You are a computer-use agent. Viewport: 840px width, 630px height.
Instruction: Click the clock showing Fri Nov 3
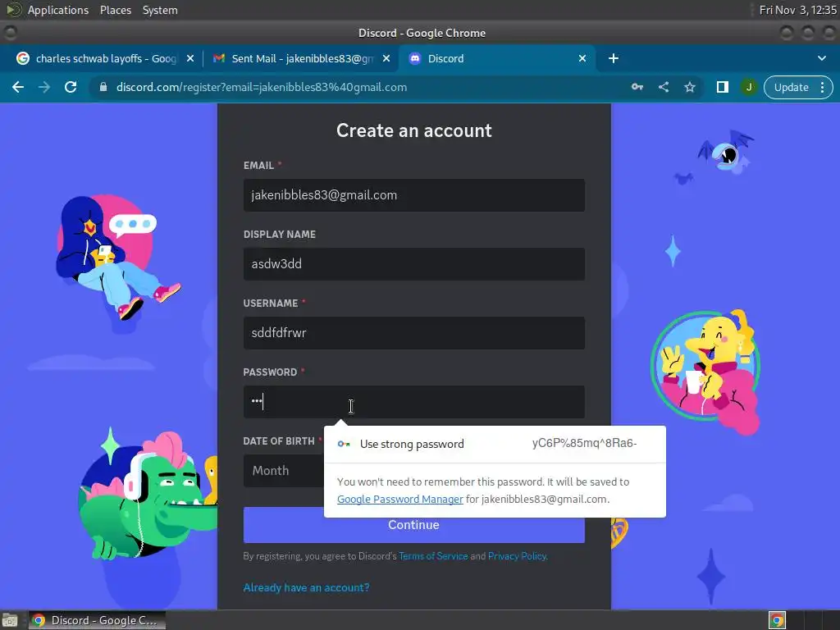point(797,10)
